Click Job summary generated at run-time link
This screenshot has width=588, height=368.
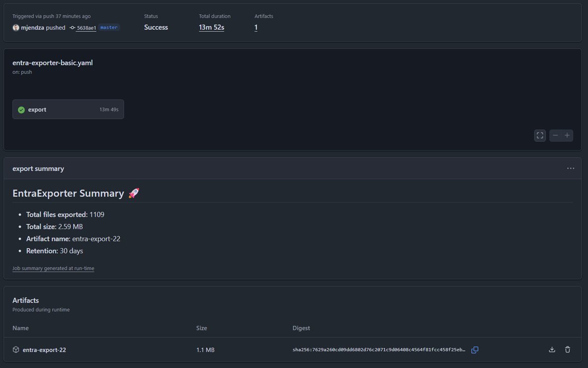click(53, 268)
